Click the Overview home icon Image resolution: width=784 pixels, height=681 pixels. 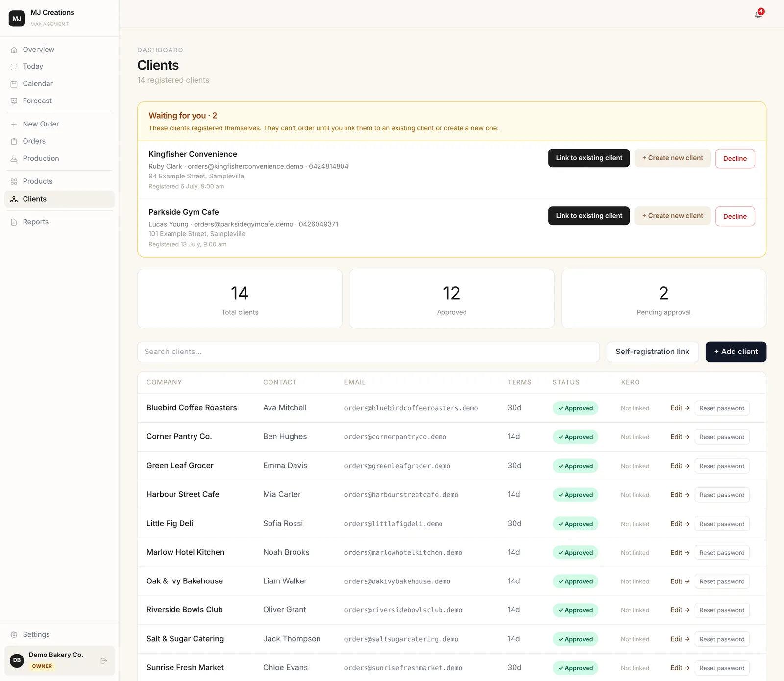coord(14,50)
